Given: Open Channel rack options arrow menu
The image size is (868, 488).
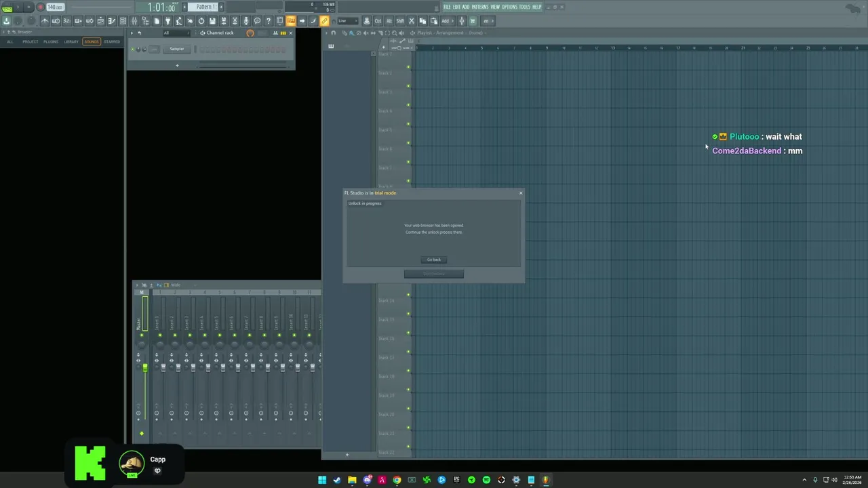Looking at the screenshot, I should pos(132,33).
